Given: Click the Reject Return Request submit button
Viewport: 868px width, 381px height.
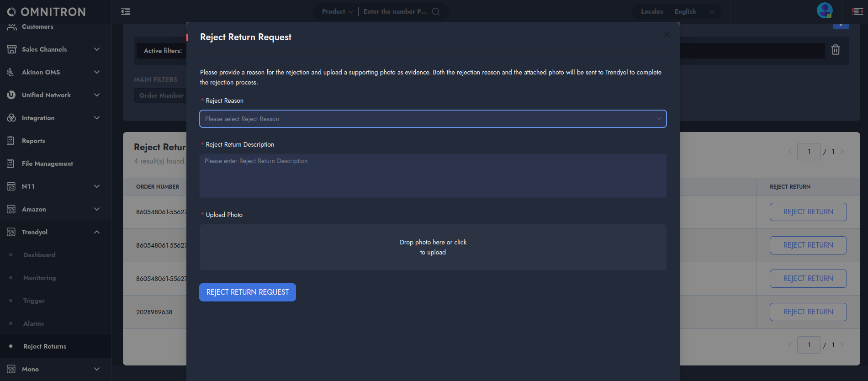Looking at the screenshot, I should pyautogui.click(x=248, y=292).
